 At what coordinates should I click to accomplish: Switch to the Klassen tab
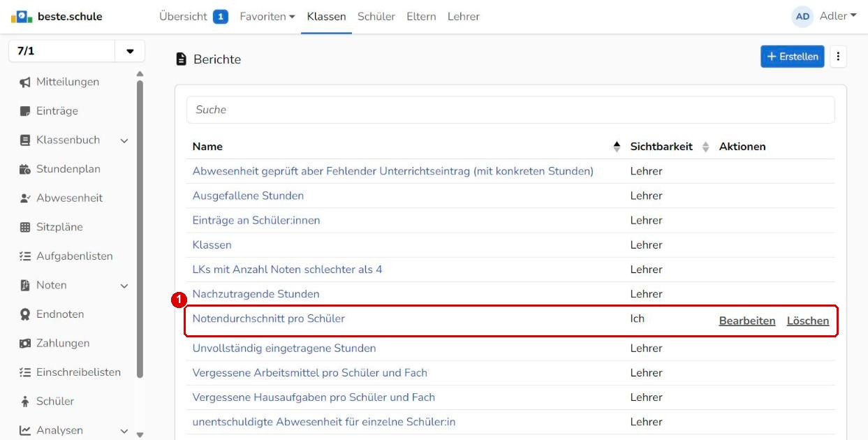tap(326, 16)
